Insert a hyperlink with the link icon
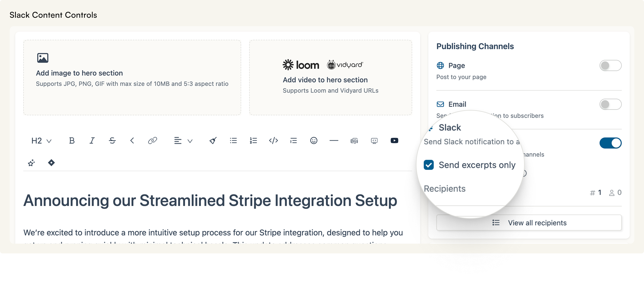 (x=152, y=140)
